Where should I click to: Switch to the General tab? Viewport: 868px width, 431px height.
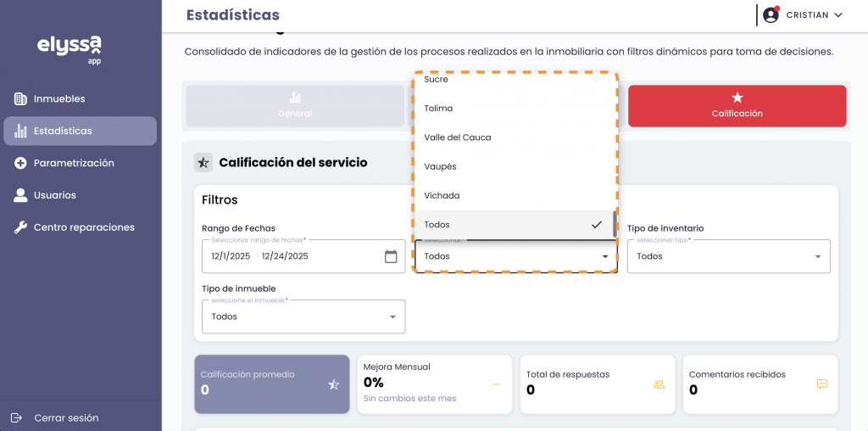(x=295, y=106)
